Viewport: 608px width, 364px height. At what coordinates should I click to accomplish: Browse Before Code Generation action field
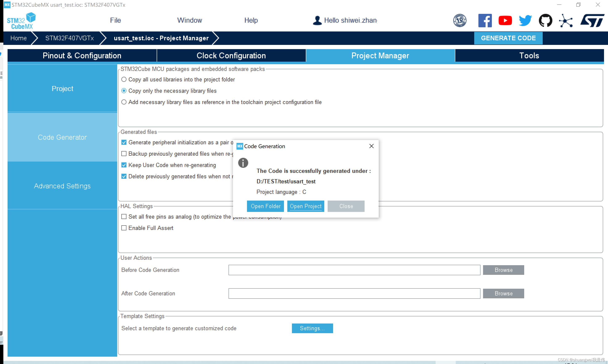[503, 270]
